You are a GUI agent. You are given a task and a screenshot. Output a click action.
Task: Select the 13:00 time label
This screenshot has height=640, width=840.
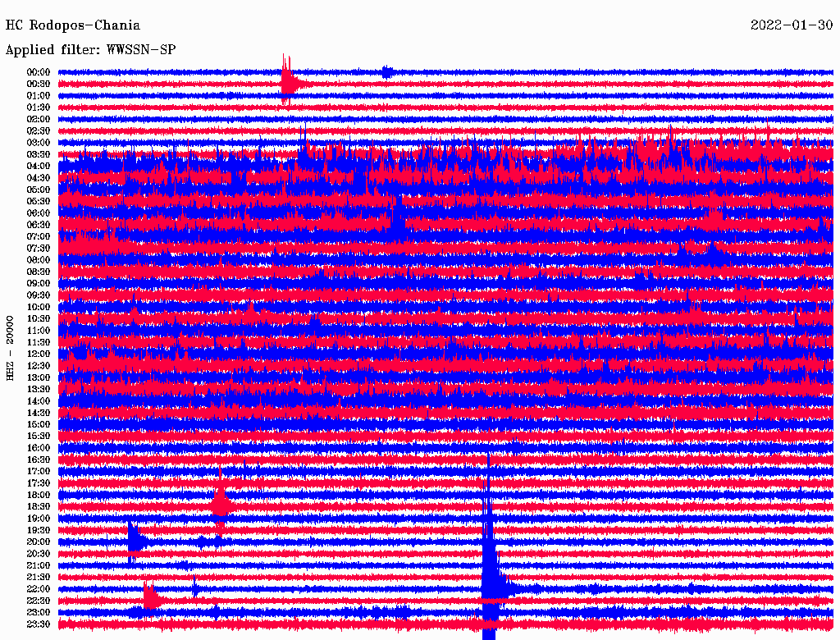click(38, 378)
